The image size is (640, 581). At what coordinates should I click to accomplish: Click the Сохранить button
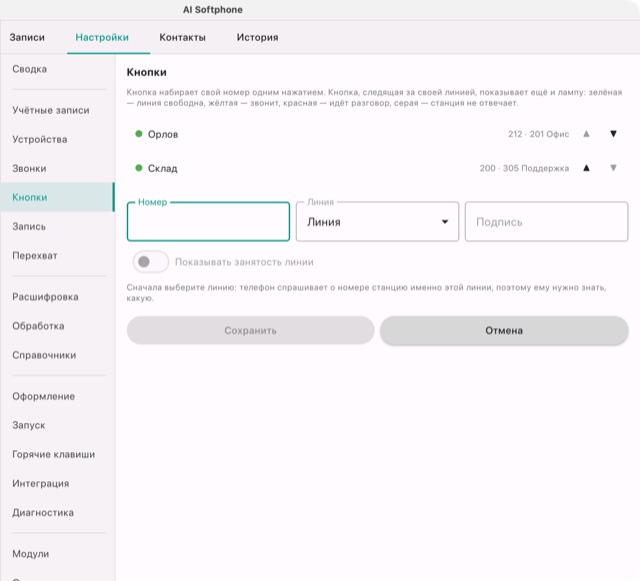click(250, 330)
